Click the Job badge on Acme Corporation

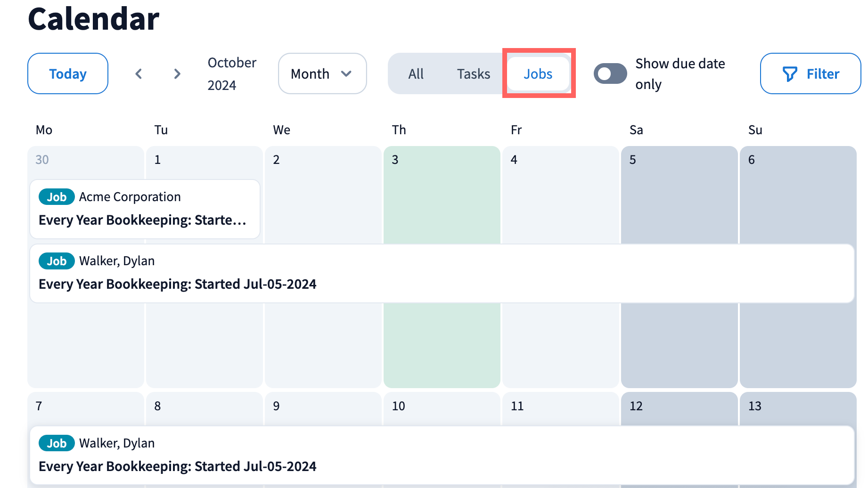[57, 197]
